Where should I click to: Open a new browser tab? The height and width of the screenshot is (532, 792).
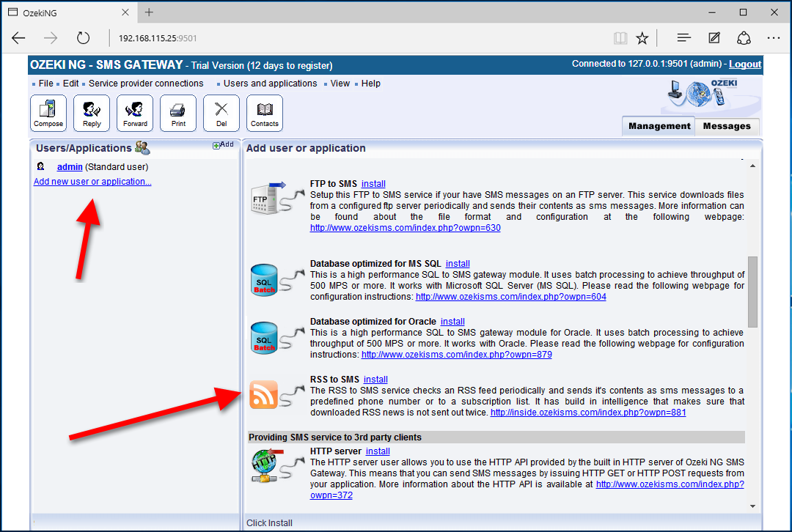click(149, 12)
